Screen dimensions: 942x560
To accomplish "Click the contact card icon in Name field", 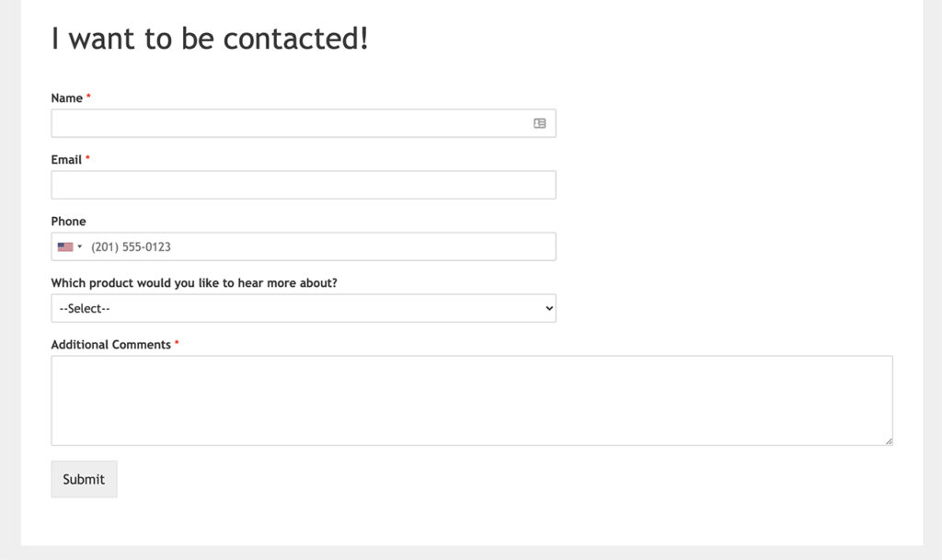I will [539, 122].
